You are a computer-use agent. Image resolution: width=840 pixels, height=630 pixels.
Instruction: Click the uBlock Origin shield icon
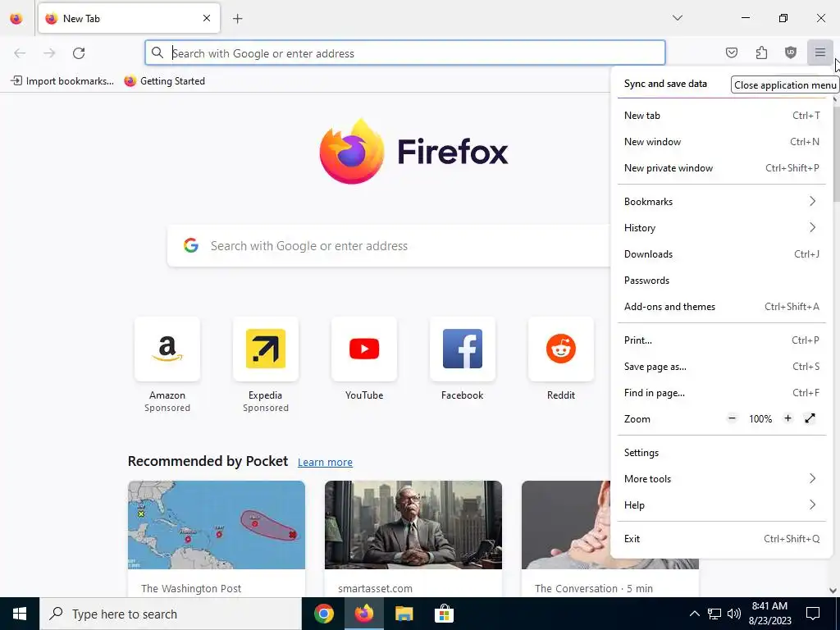tap(791, 52)
